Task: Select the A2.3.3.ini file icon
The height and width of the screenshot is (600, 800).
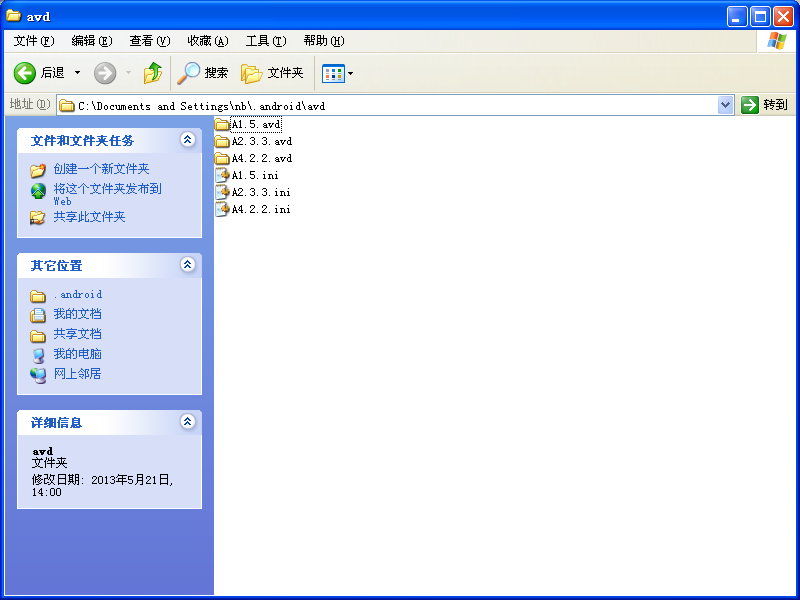Action: pos(222,192)
